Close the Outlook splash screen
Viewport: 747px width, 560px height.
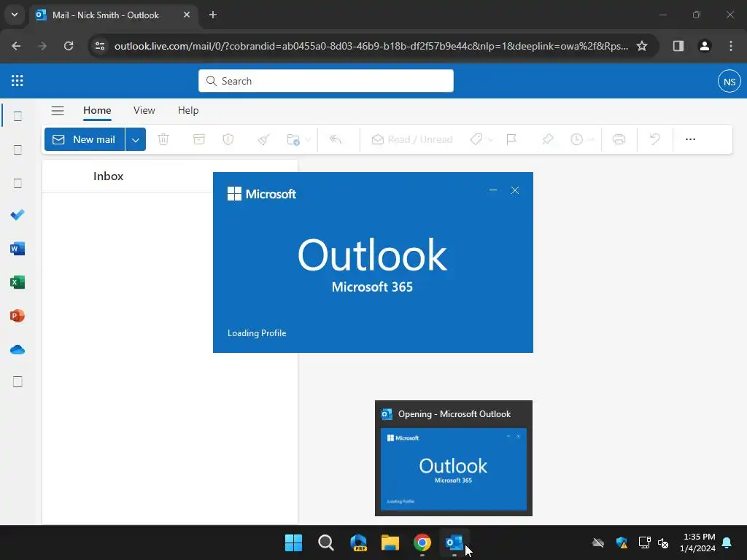[515, 190]
